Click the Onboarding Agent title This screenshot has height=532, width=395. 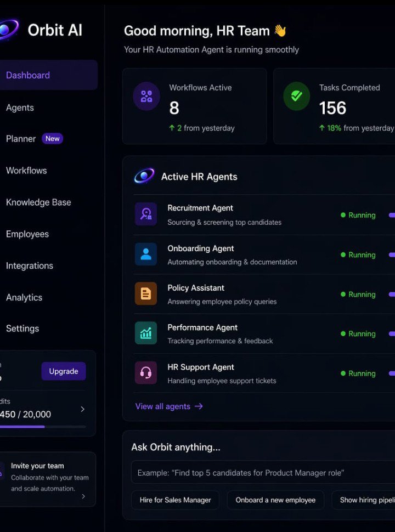click(201, 248)
